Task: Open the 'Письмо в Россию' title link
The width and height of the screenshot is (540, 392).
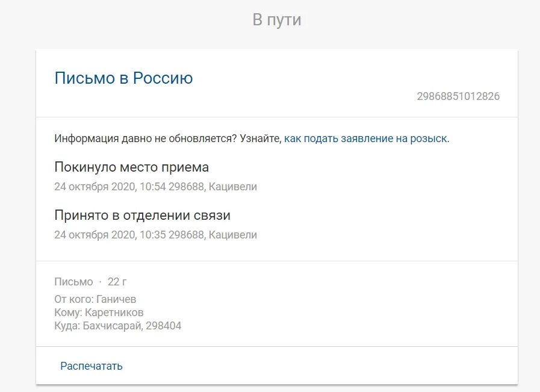Action: tap(123, 78)
